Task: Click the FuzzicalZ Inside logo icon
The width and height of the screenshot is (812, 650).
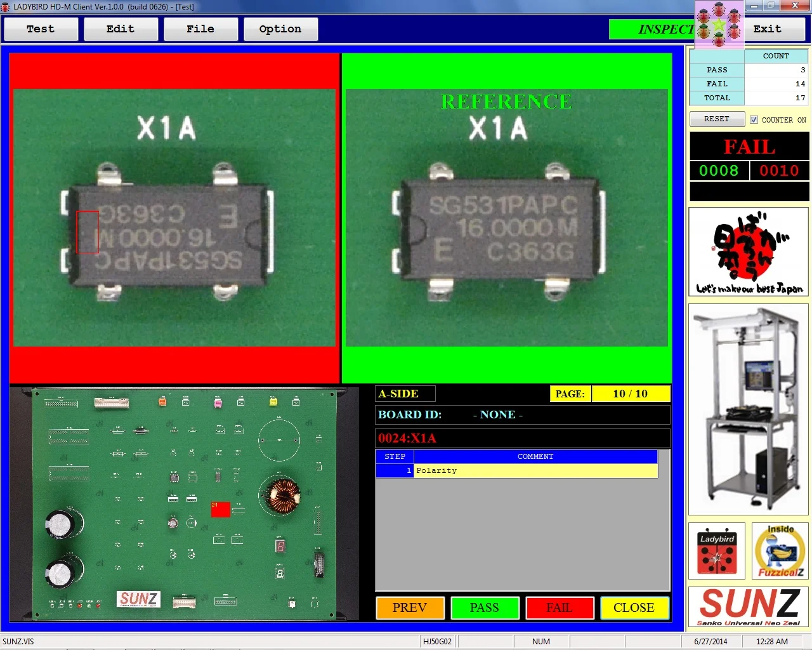Action: 780,551
